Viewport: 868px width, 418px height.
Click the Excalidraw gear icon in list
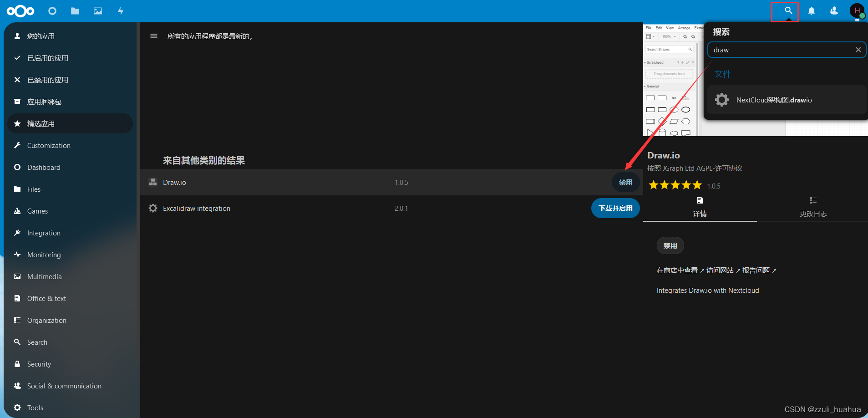click(x=153, y=208)
